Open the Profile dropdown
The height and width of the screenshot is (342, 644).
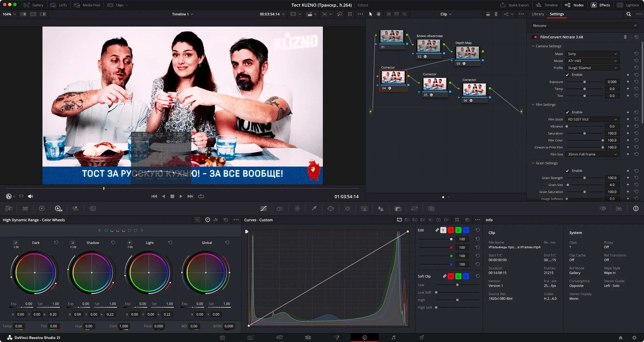(592, 68)
